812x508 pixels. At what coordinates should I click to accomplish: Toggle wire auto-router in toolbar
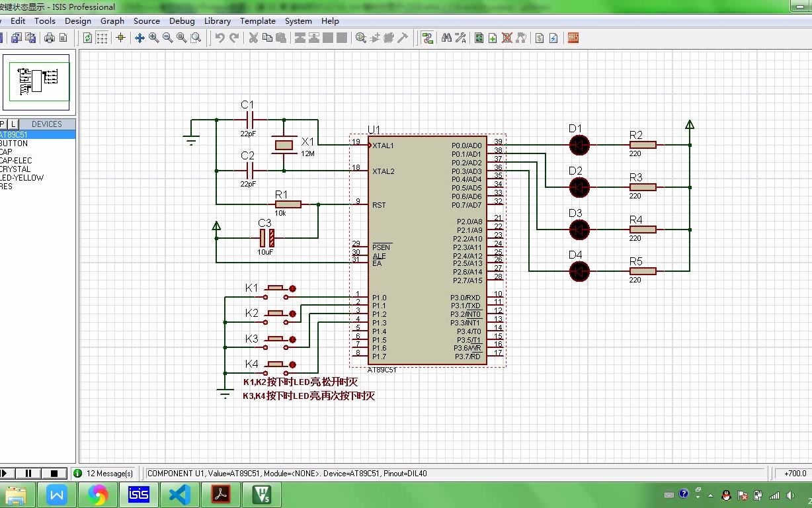pyautogui.click(x=427, y=38)
